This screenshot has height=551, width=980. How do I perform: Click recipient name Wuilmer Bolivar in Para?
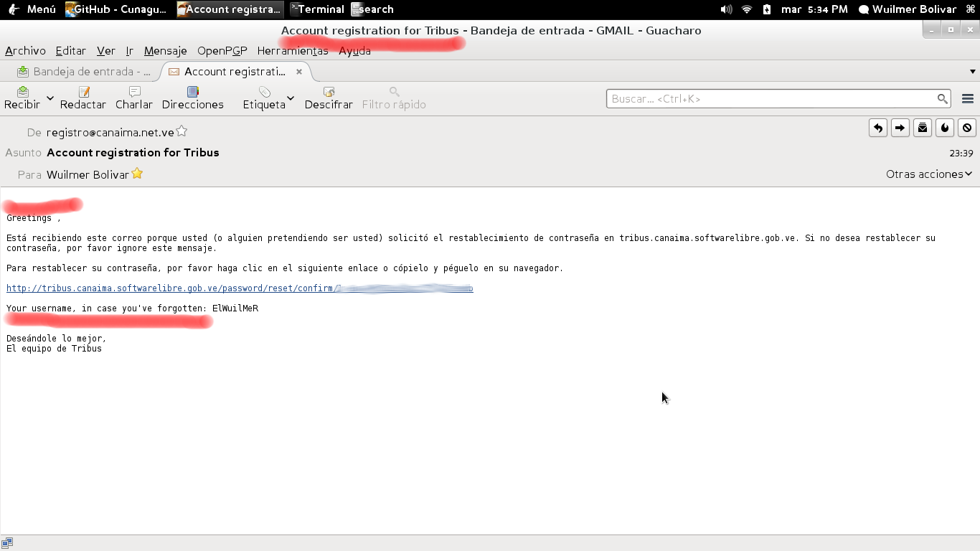coord(88,175)
